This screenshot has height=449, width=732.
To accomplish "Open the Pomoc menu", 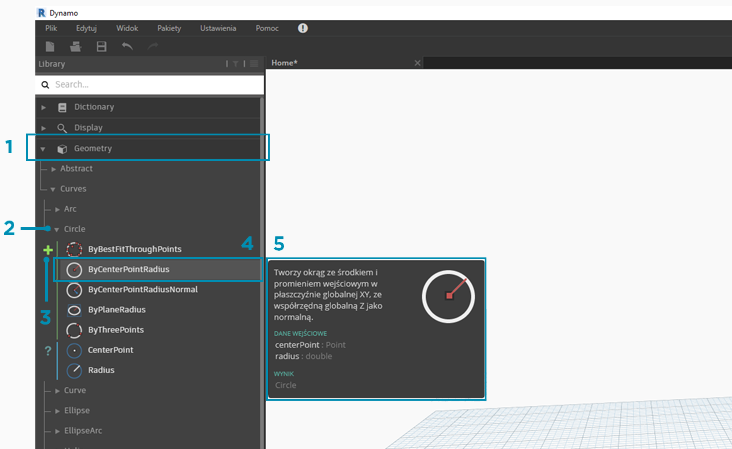I will [267, 28].
